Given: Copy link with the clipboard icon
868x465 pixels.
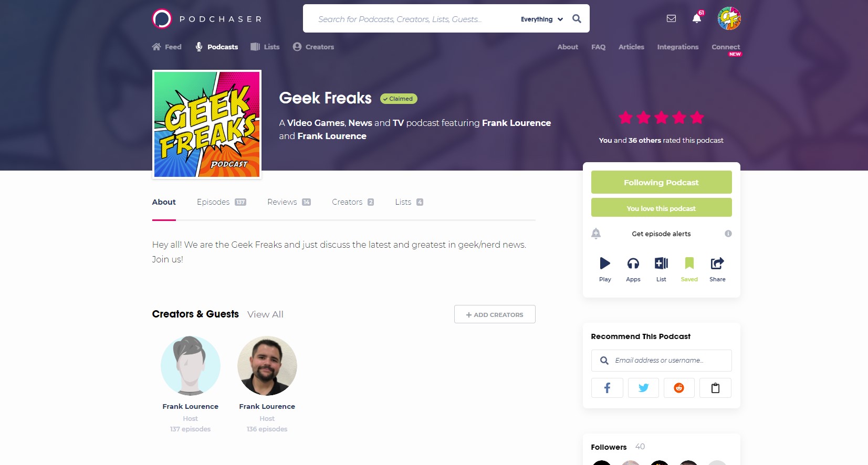Looking at the screenshot, I should pyautogui.click(x=715, y=388).
